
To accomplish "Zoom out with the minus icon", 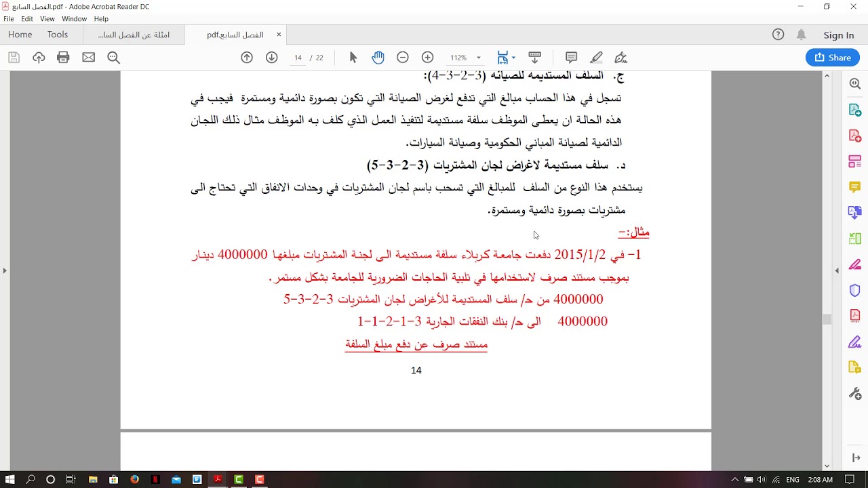I will pyautogui.click(x=403, y=58).
